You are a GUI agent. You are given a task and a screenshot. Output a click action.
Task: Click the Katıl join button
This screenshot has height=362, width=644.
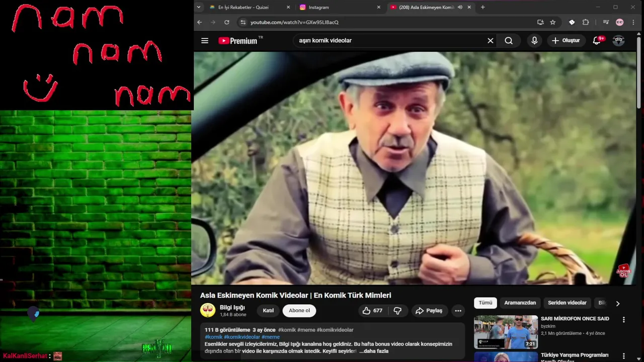coord(268,311)
